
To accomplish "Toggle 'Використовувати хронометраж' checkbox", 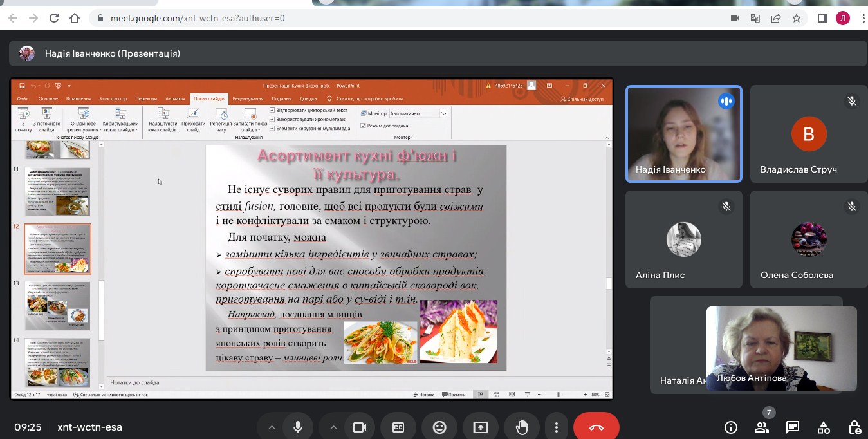I will (273, 120).
